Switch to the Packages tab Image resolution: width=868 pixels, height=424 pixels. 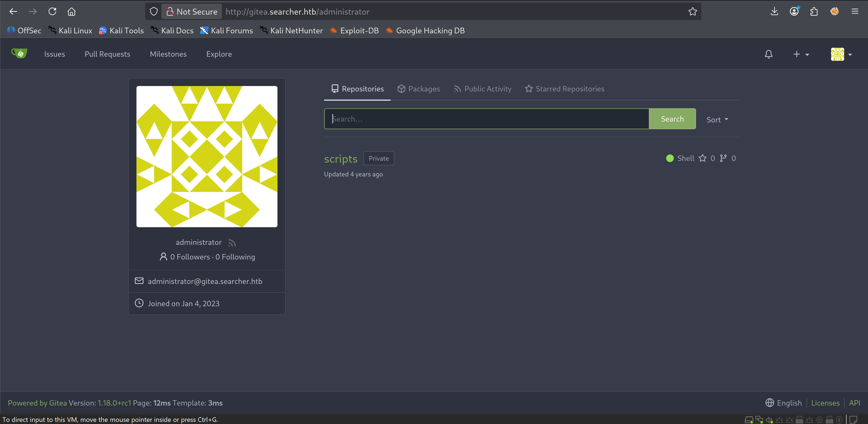tap(419, 89)
